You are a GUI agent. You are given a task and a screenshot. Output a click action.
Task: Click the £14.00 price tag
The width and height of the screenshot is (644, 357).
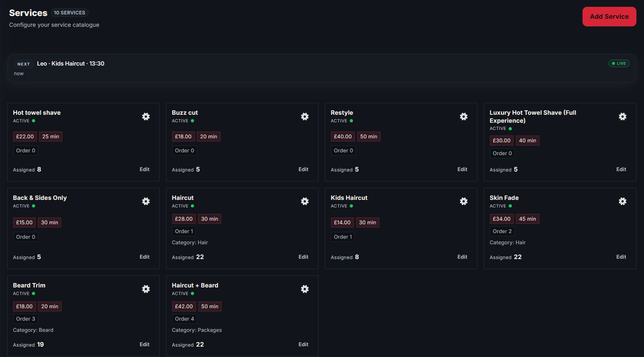click(342, 223)
